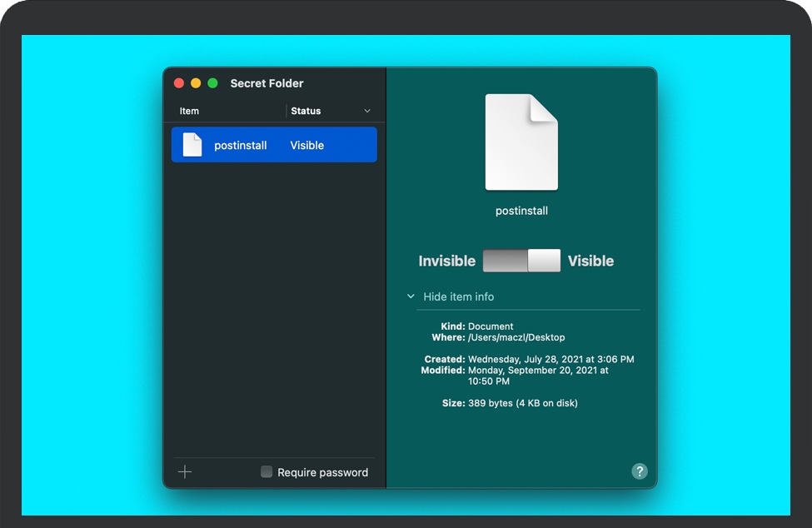Click the Item column header
The height and width of the screenshot is (528, 812).
[189, 111]
